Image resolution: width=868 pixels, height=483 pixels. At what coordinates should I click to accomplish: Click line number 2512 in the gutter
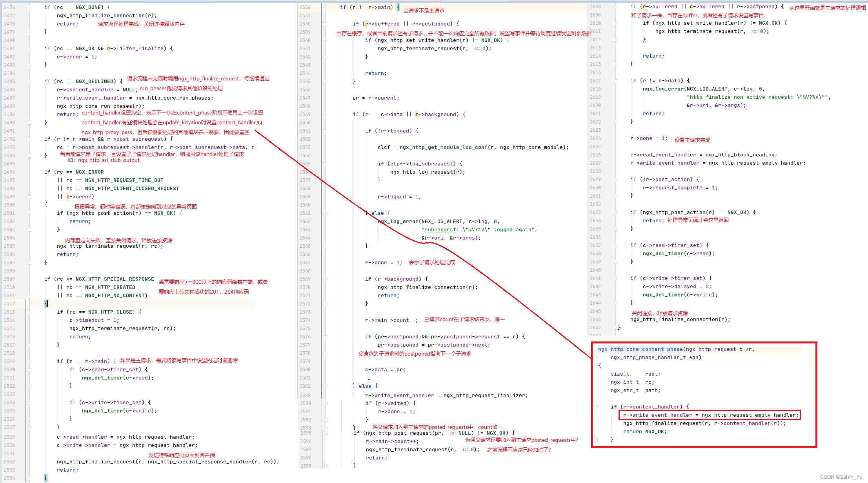click(x=9, y=304)
